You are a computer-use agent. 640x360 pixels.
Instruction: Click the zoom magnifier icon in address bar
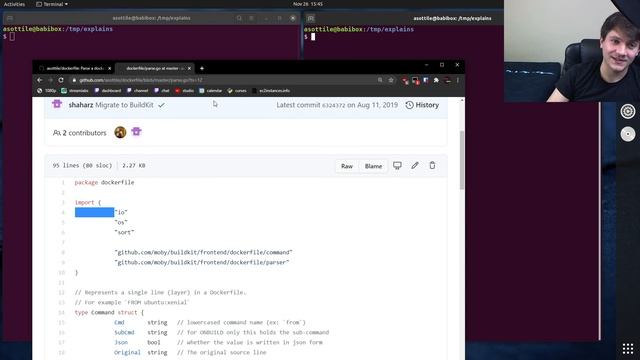pos(380,80)
